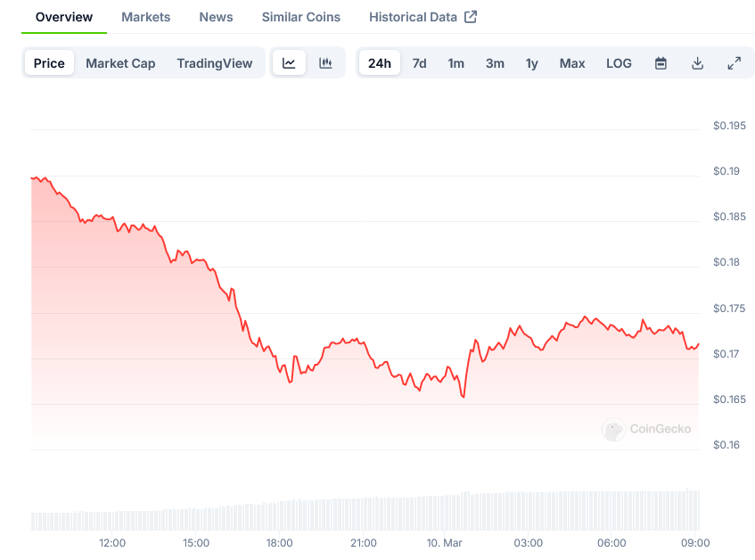Toggle LOG scale on chart
The width and height of the screenshot is (755, 560).
tap(619, 63)
